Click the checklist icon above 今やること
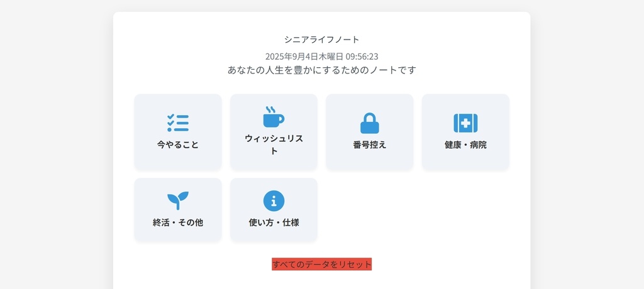 178,123
